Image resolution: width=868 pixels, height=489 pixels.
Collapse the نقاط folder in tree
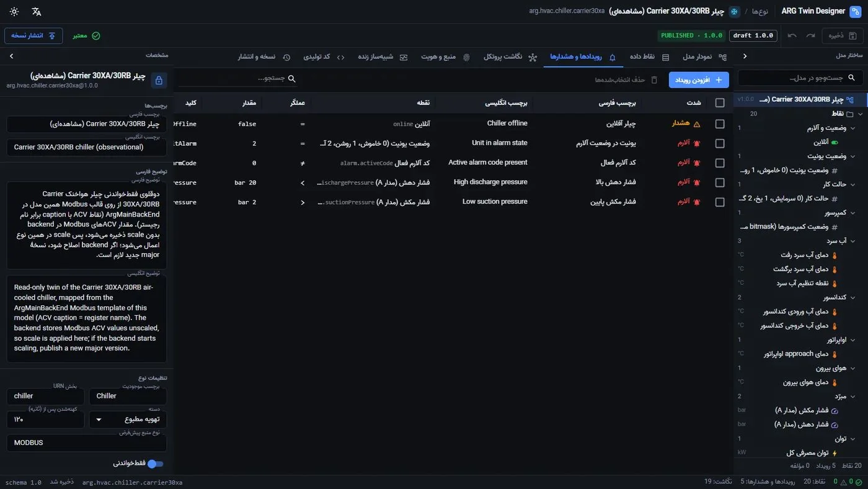pos(861,114)
